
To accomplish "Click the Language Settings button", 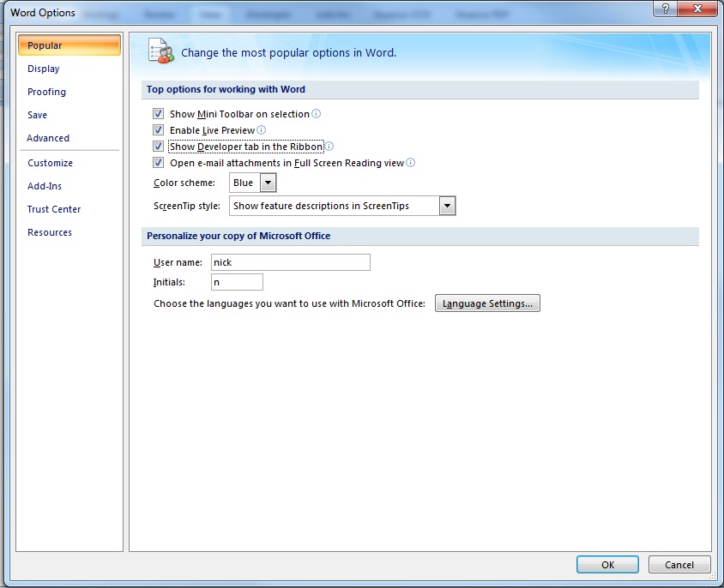I will point(487,303).
